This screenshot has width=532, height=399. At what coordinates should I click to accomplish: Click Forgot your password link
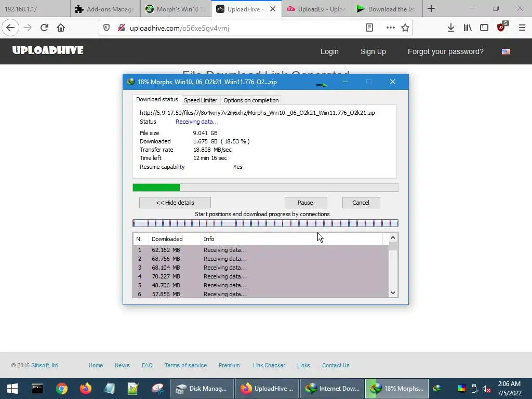445,51
